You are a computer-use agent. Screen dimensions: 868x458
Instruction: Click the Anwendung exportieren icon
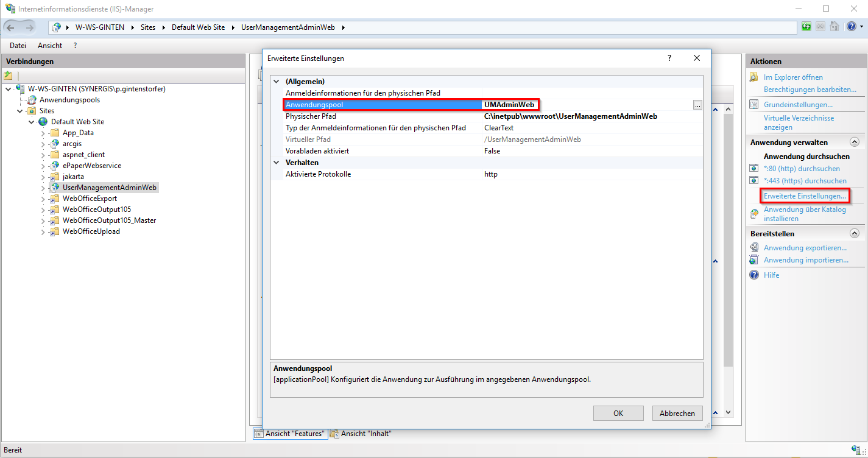pos(753,247)
